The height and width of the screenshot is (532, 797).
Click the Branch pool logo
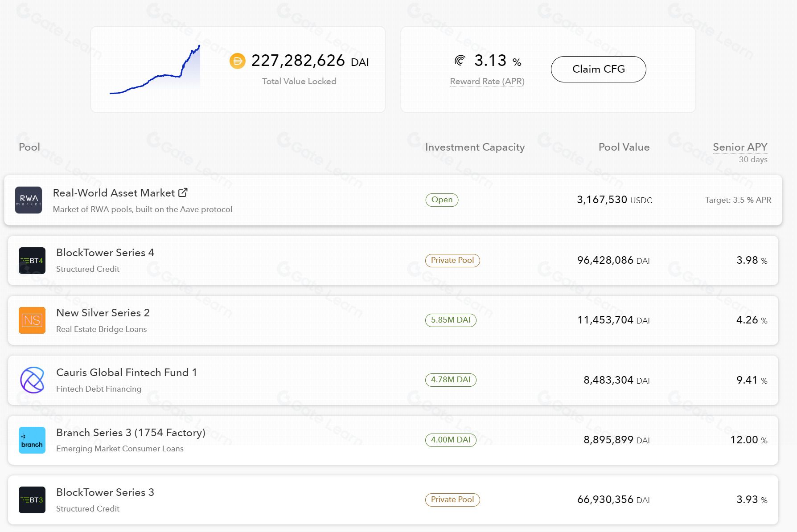pyautogui.click(x=32, y=440)
